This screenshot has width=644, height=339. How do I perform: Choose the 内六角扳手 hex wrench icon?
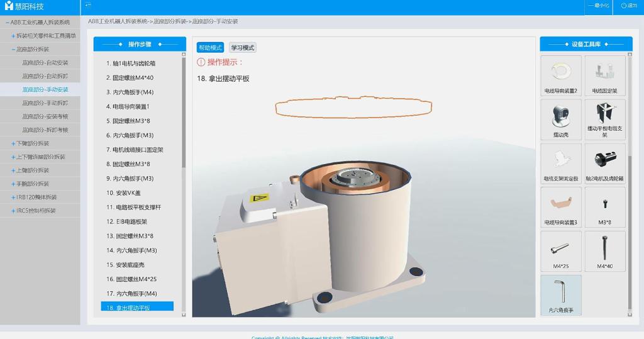pos(561,291)
